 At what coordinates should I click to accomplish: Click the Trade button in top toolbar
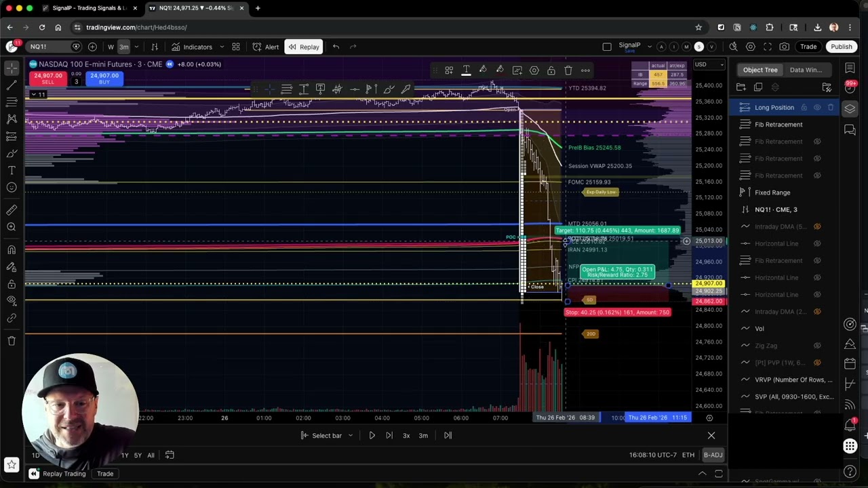click(808, 47)
